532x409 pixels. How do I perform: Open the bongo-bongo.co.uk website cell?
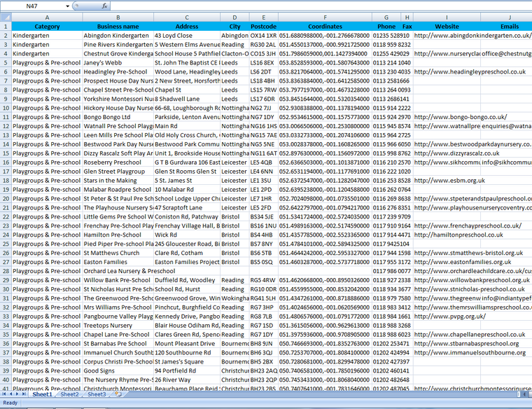point(461,117)
